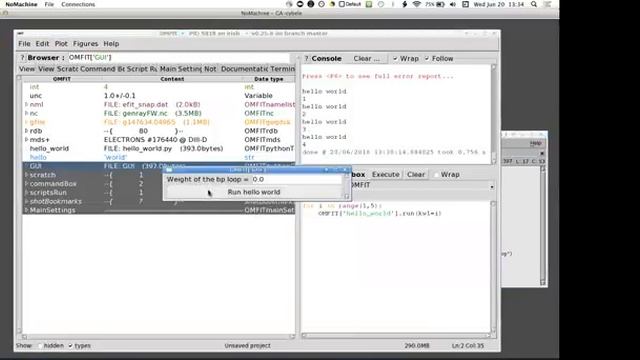The width and height of the screenshot is (640, 360).
Task: Open NoMachine Connections menu
Action: coord(78,4)
